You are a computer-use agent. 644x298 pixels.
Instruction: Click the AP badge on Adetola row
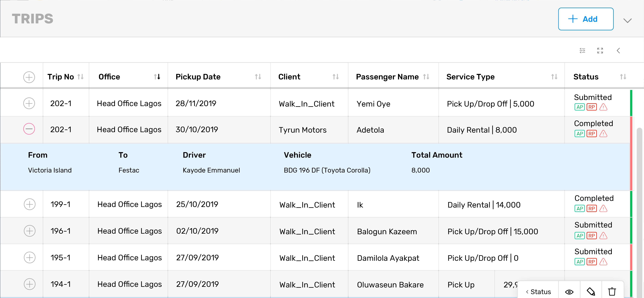coord(579,134)
